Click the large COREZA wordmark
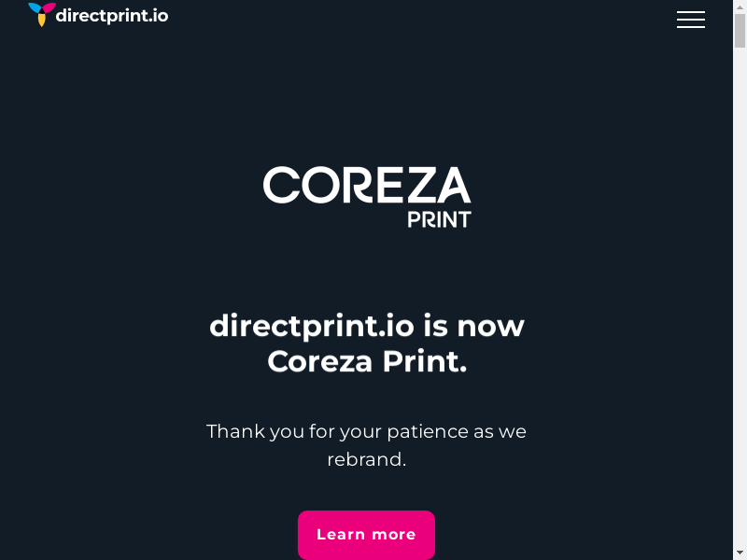 (366, 185)
